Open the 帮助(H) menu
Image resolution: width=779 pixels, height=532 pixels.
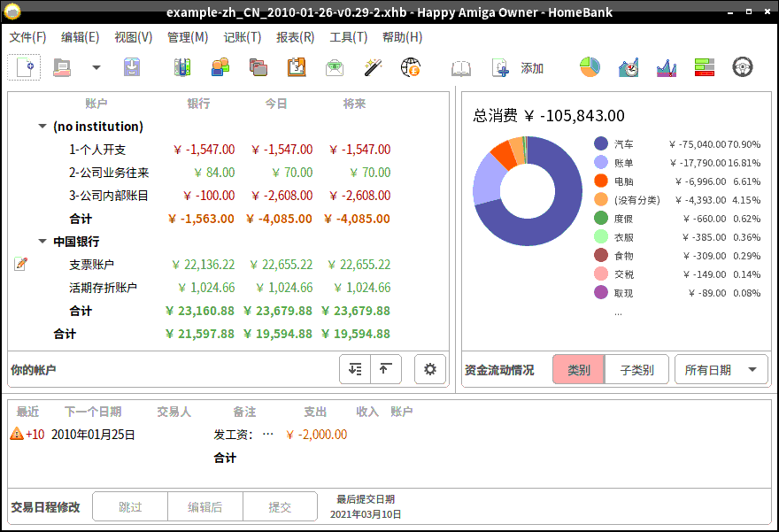[402, 37]
